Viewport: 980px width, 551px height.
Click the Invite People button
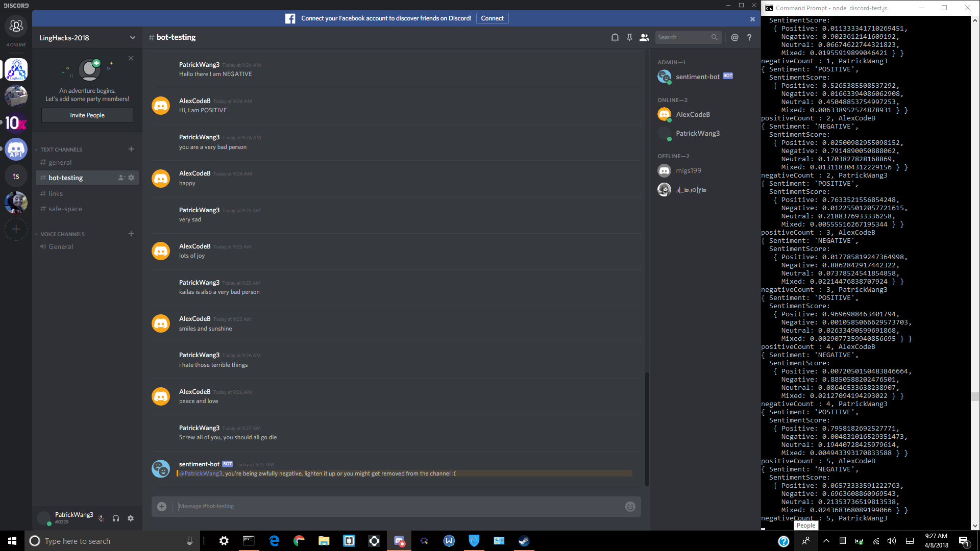[87, 115]
